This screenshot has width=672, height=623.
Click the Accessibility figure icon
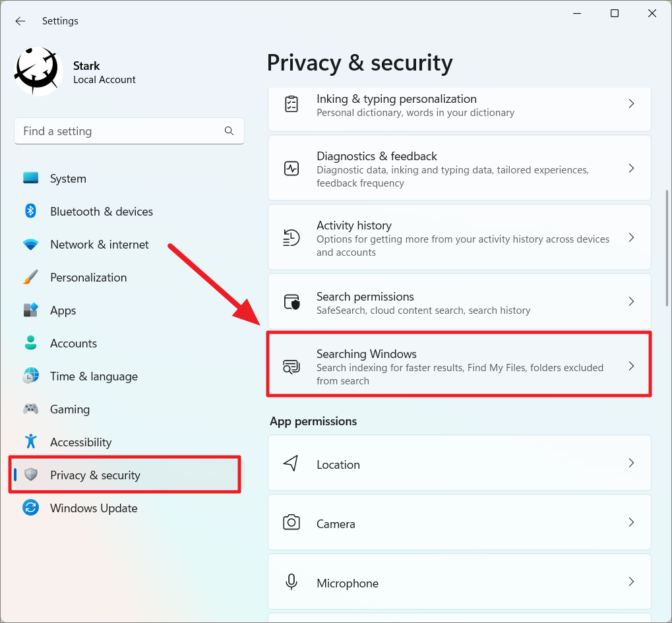click(x=30, y=441)
